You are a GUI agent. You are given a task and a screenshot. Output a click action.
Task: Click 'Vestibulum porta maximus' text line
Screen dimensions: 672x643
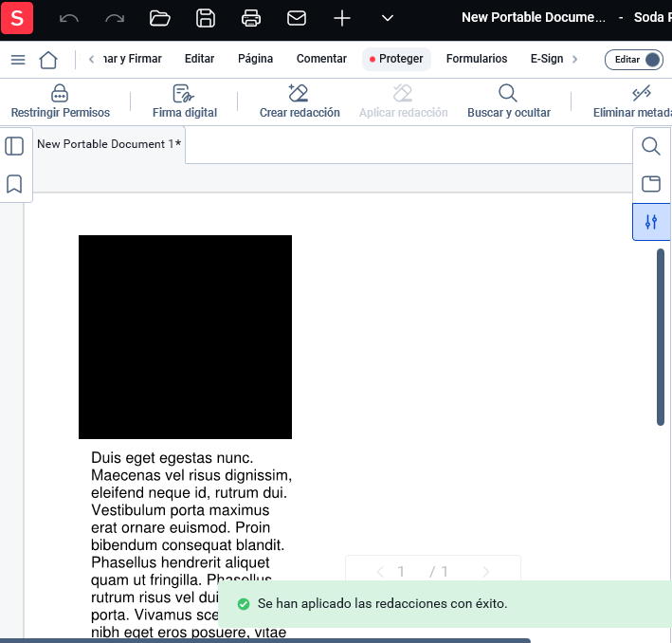coord(180,510)
